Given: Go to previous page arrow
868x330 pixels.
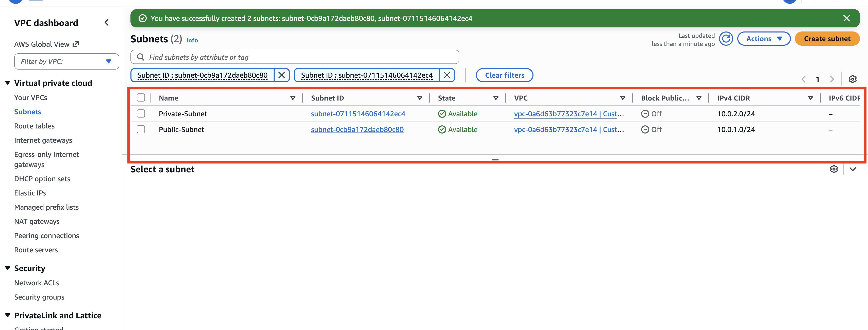Looking at the screenshot, I should (804, 79).
